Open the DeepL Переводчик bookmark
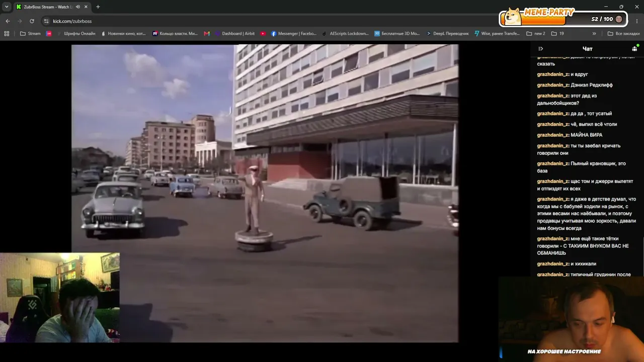The image size is (644, 362). pyautogui.click(x=447, y=34)
